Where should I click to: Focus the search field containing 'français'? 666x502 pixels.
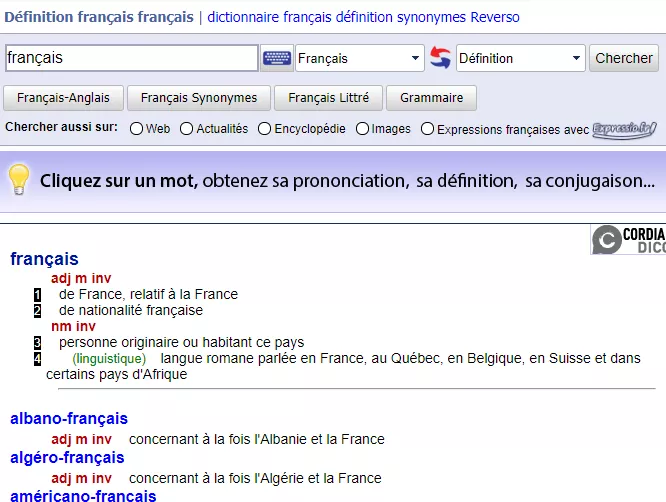point(132,58)
